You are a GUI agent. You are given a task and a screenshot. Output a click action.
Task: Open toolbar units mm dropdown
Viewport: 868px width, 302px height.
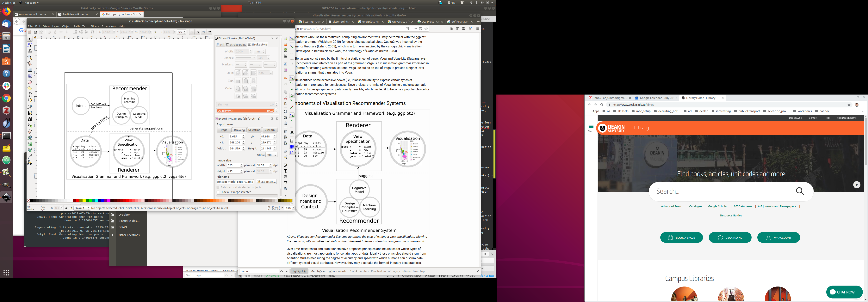(x=182, y=32)
